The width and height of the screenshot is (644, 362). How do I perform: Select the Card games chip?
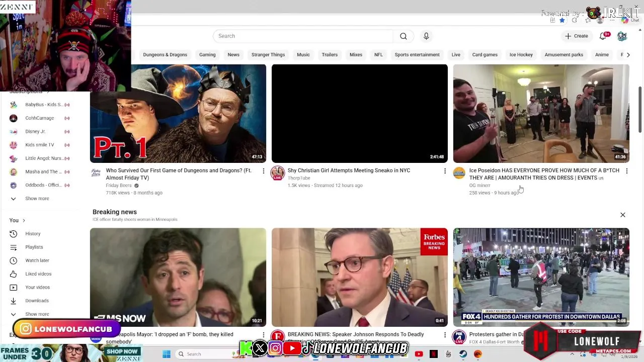pos(485,55)
